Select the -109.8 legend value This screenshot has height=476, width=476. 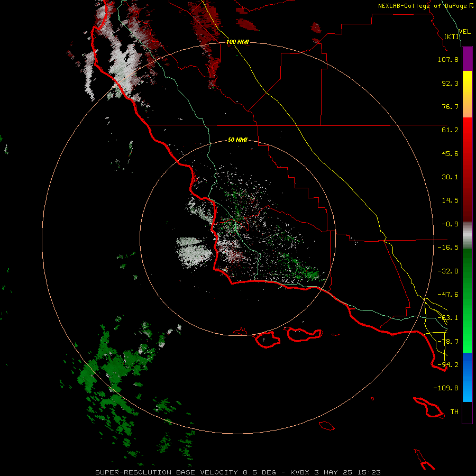[x=446, y=388]
